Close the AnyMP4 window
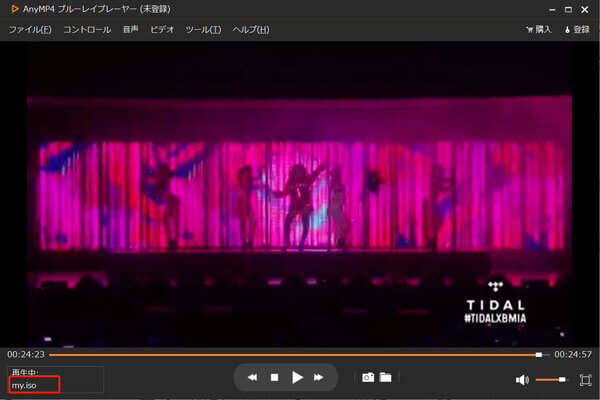The height and width of the screenshot is (400, 600). pyautogui.click(x=585, y=10)
